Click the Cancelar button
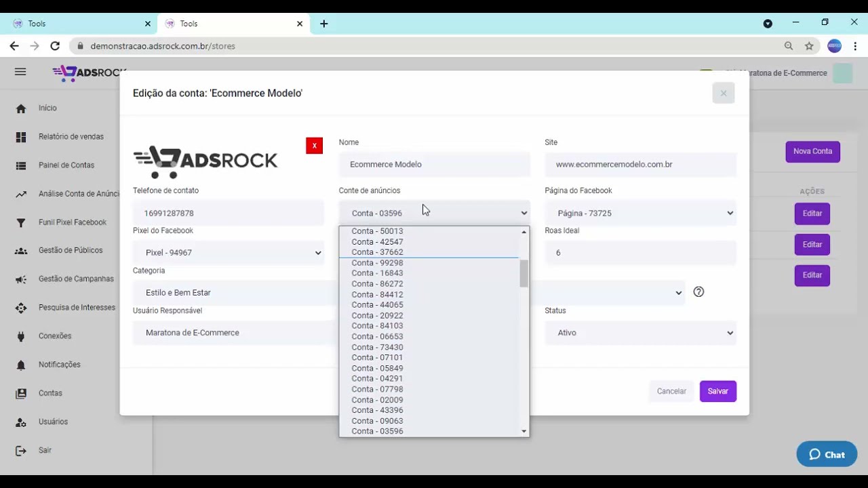The height and width of the screenshot is (488, 868). pos(671,391)
